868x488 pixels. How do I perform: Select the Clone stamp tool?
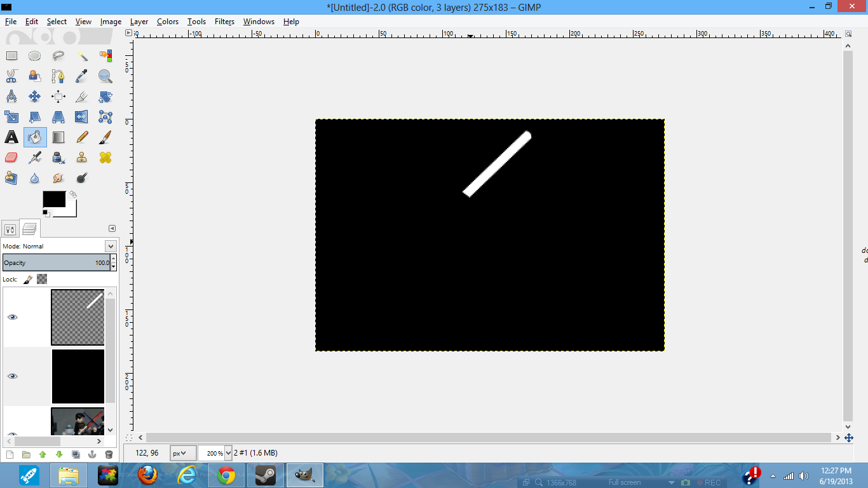point(81,157)
